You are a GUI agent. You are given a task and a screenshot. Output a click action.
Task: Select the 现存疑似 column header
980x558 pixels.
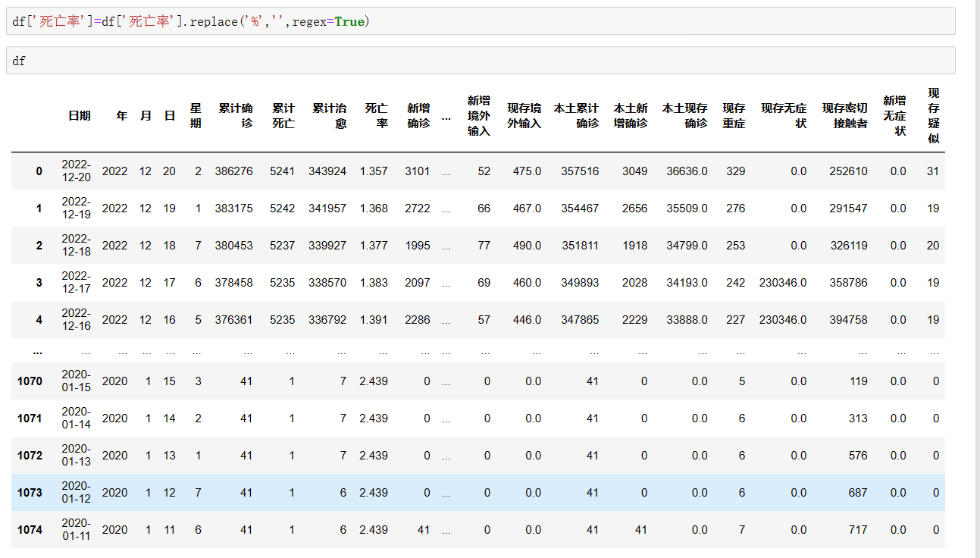click(x=934, y=115)
